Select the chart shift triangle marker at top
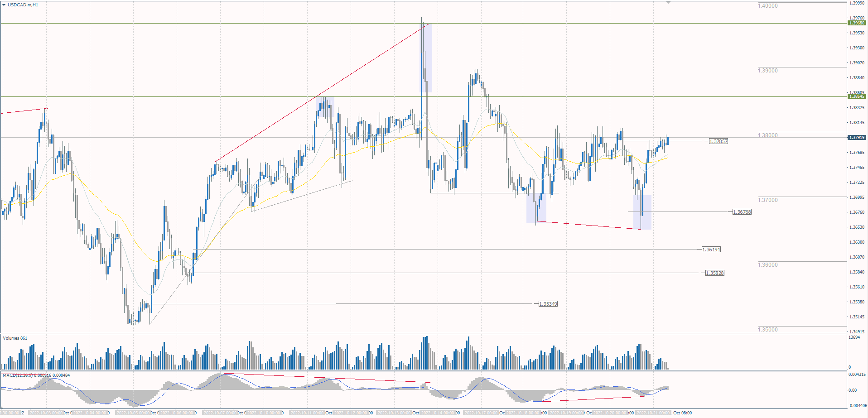 point(668,2)
